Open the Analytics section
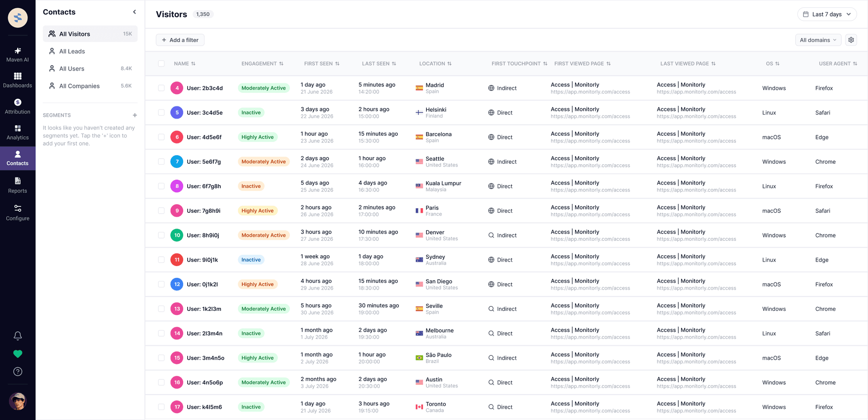868x420 pixels. (x=18, y=132)
